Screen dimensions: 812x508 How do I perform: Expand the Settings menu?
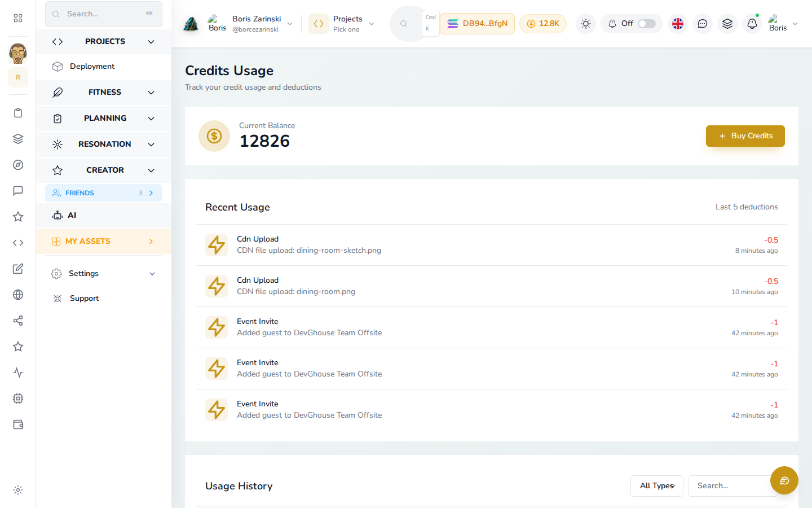[104, 274]
